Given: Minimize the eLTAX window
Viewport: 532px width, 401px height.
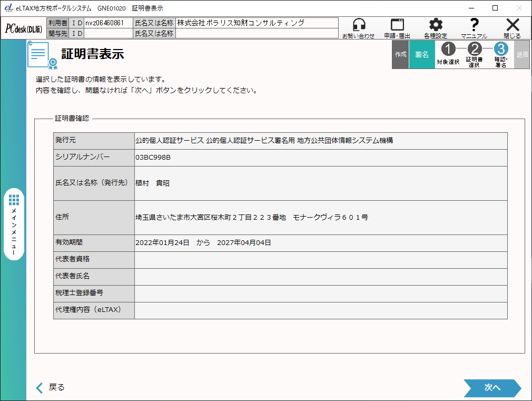Looking at the screenshot, I should (471, 8).
